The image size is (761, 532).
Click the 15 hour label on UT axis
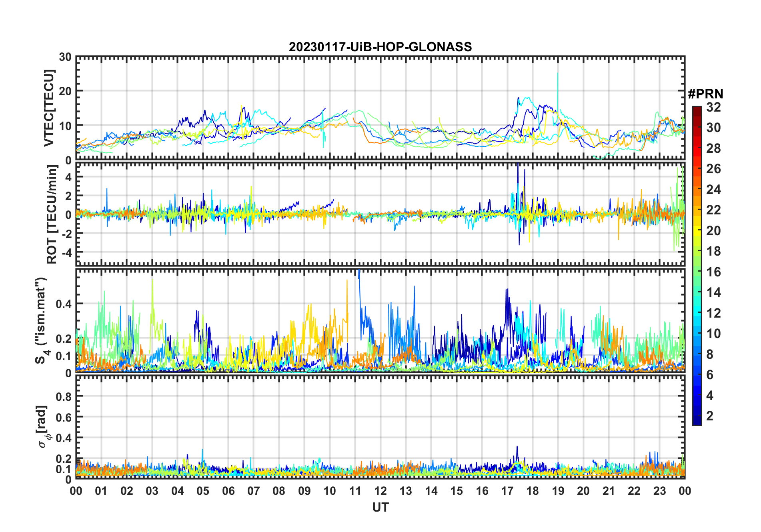457,491
